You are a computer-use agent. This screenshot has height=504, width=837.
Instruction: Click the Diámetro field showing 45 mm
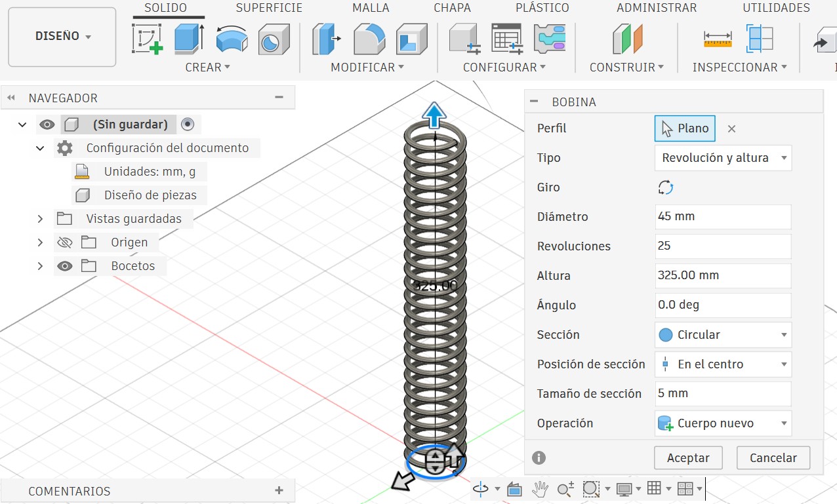pos(723,217)
